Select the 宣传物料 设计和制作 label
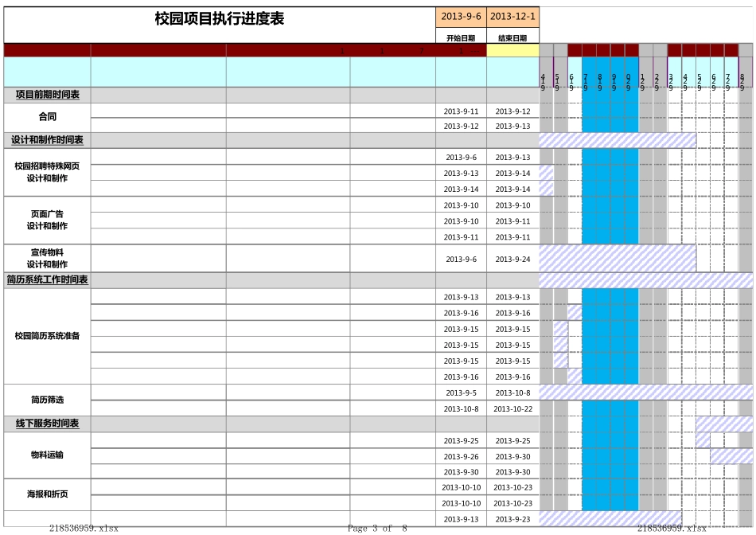Viewport: 756px width, 535px height. 47,258
